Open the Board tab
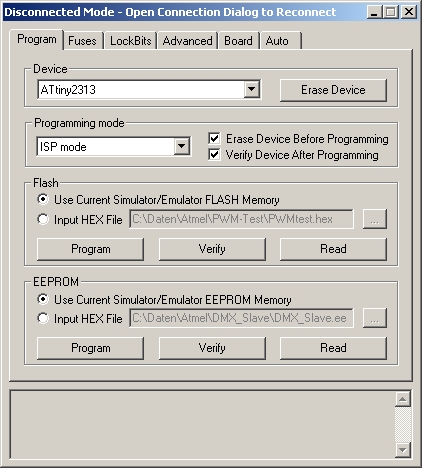The width and height of the screenshot is (422, 468). [x=238, y=41]
